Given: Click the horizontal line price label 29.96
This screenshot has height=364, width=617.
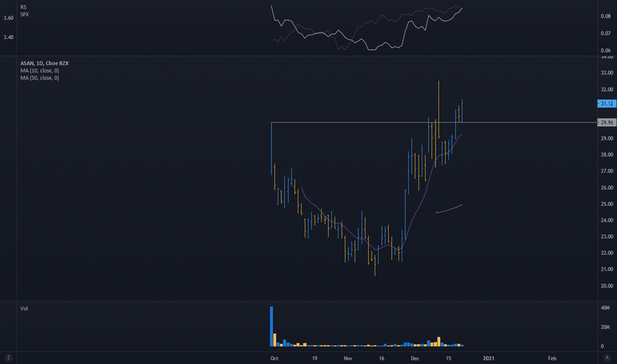Looking at the screenshot, I should tap(607, 122).
